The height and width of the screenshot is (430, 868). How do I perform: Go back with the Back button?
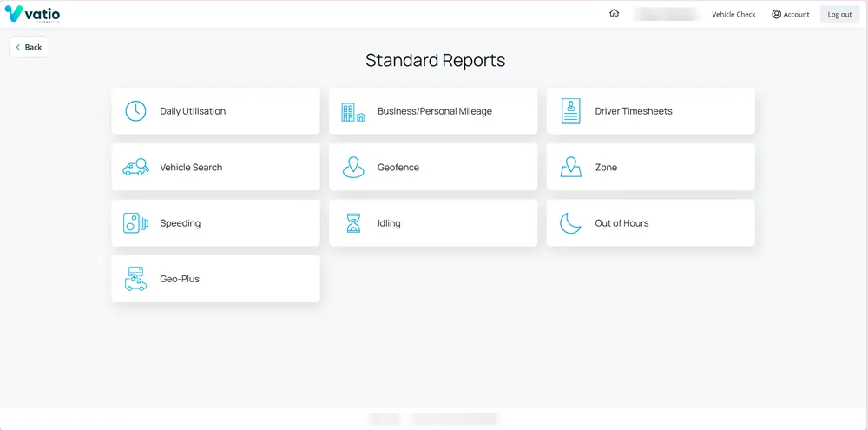[x=29, y=47]
